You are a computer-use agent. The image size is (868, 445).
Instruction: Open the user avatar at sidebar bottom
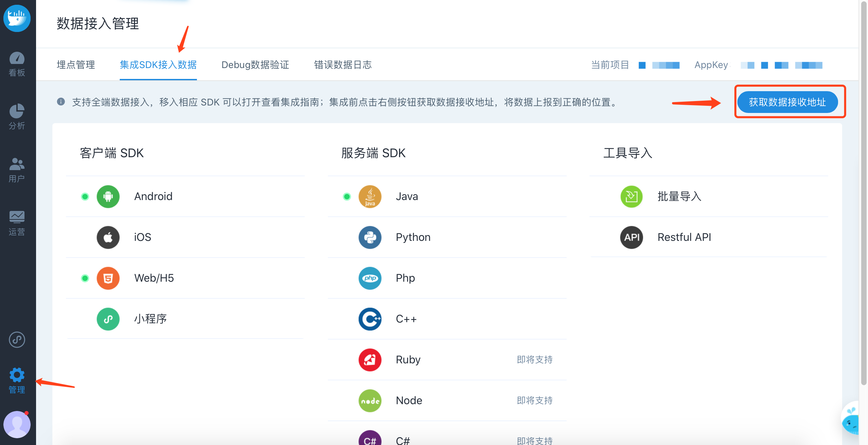pyautogui.click(x=17, y=424)
